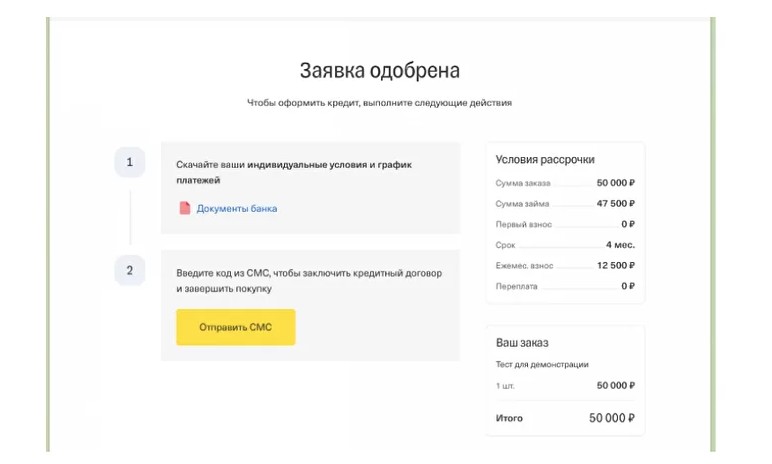Open the Документы банка link
The image size is (772, 464).
coord(237,208)
